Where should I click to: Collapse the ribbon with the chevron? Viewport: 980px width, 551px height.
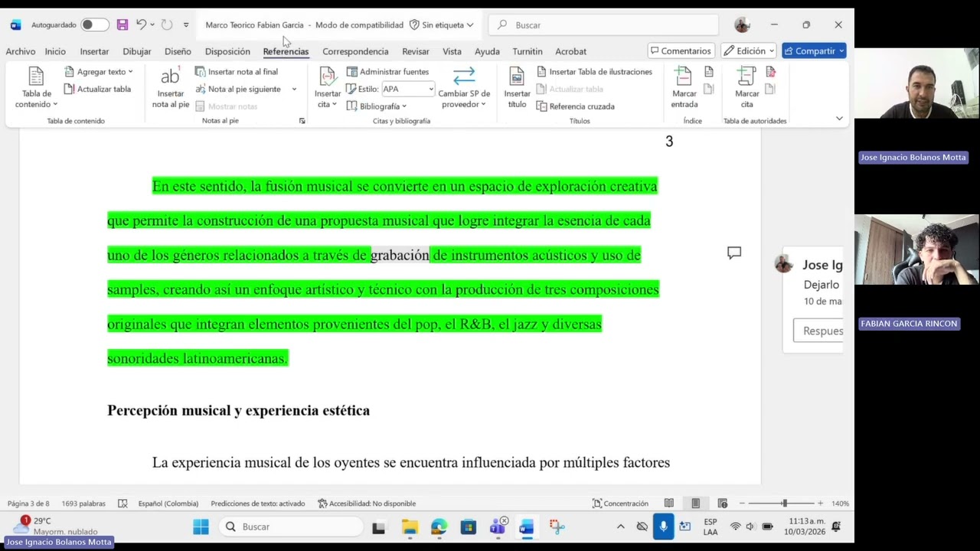(x=839, y=119)
